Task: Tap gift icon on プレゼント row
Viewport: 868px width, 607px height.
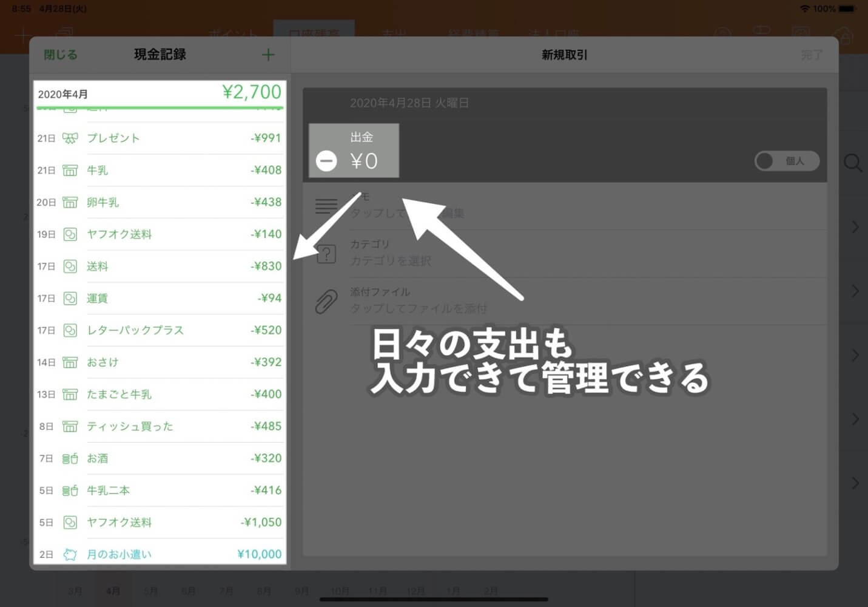Action: point(70,138)
